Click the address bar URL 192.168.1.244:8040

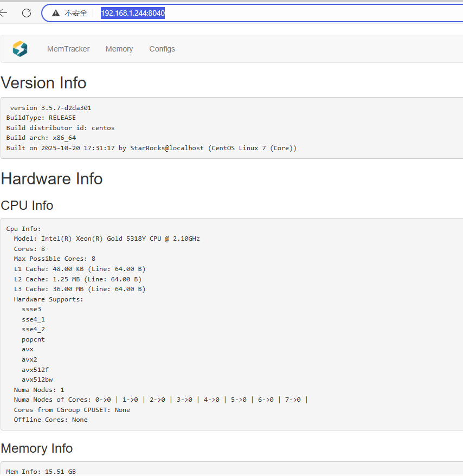pos(133,13)
